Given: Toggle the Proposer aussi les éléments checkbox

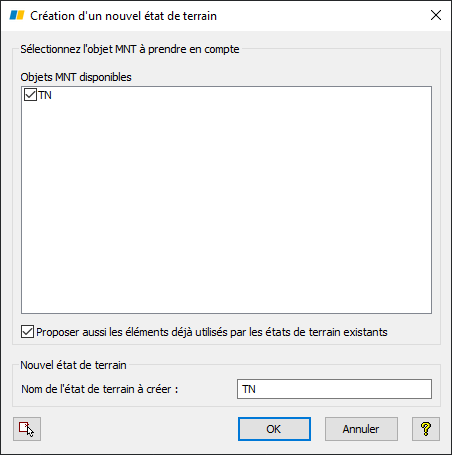Looking at the screenshot, I should click(x=27, y=332).
